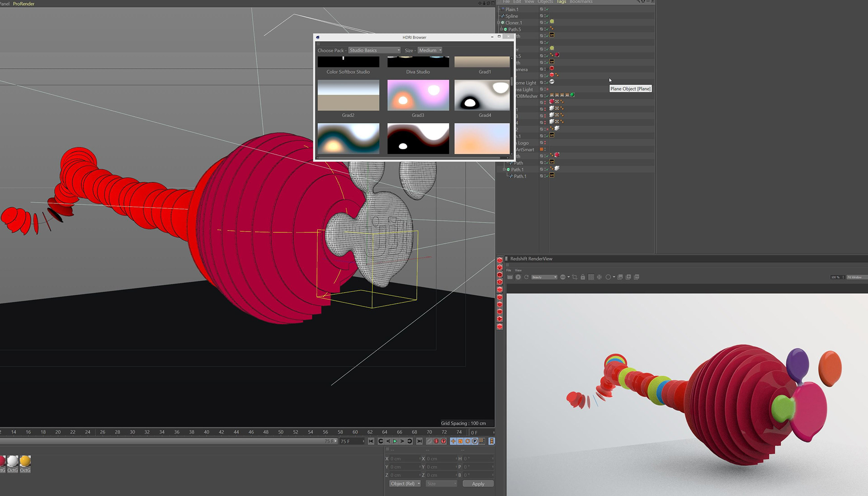The image size is (868, 496).
Task: Select the white OctG material swatch
Action: (x=13, y=461)
